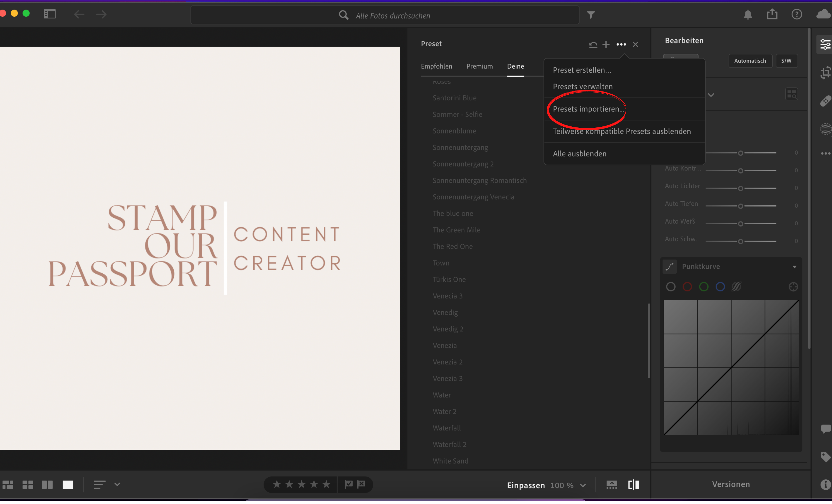Toggle the before/after original view icon
Screen dimensions: 832x504
point(634,485)
